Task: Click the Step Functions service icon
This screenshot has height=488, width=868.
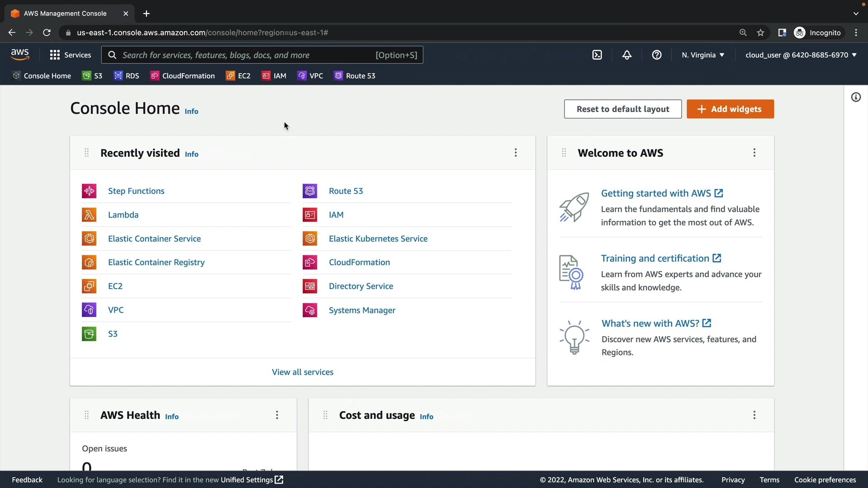Action: click(x=89, y=191)
